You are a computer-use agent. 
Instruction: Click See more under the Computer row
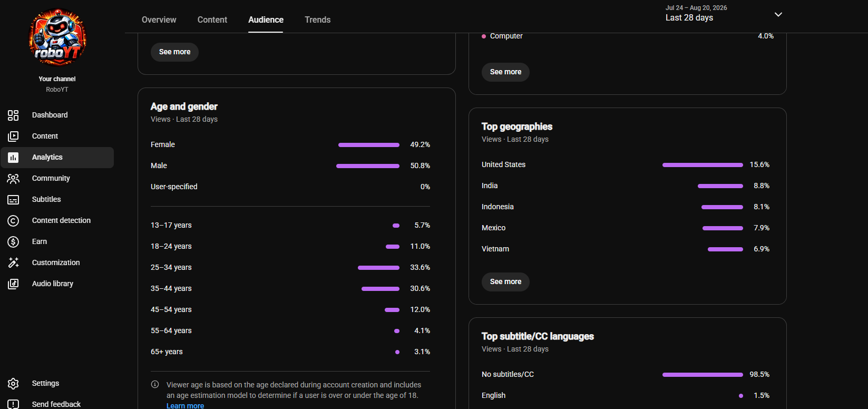click(x=505, y=72)
